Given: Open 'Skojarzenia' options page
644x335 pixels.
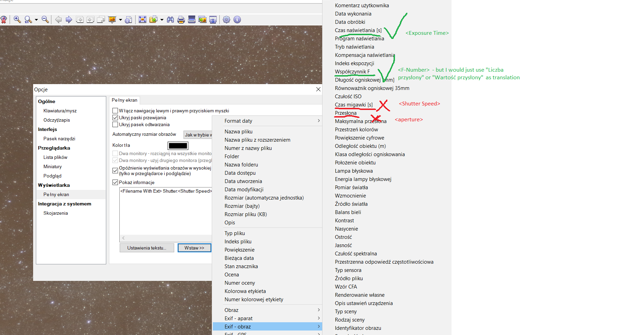Looking at the screenshot, I should click(56, 213).
